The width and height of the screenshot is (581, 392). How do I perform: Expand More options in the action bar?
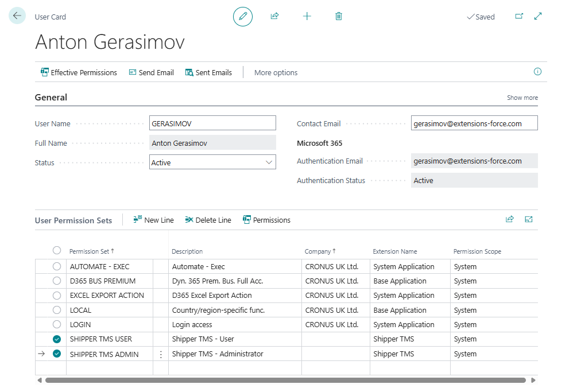pyautogui.click(x=276, y=72)
